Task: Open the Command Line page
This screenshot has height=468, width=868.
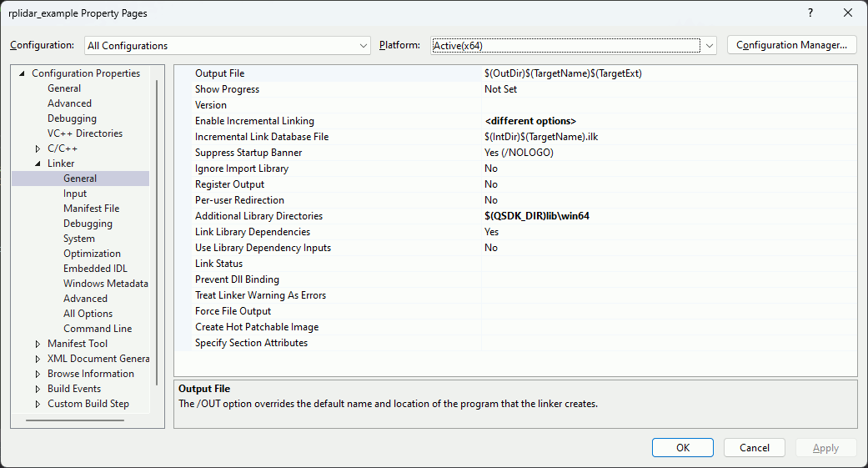Action: tap(98, 329)
